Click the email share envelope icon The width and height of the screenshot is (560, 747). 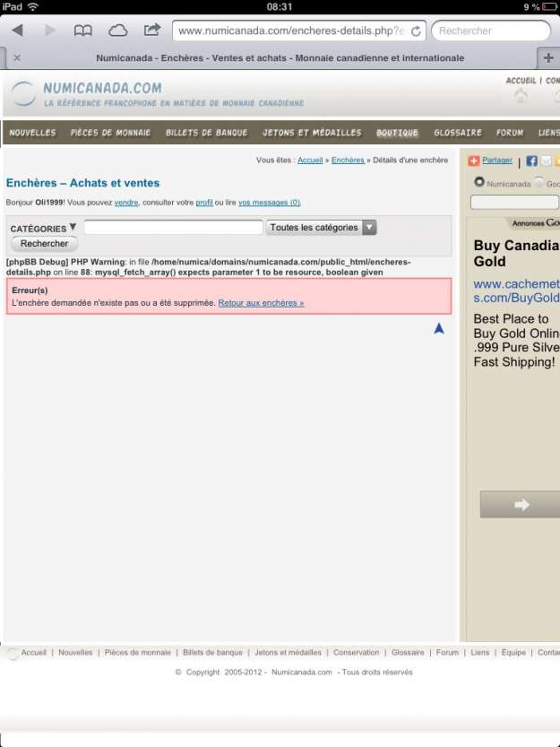[x=546, y=161]
